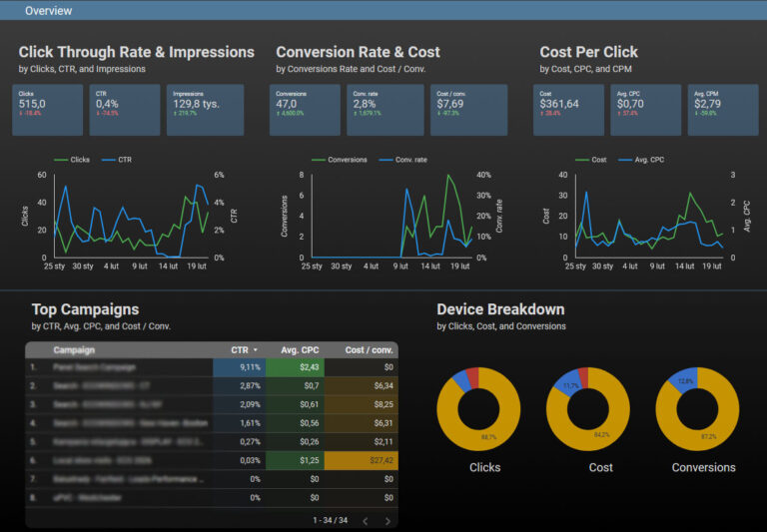The image size is (767, 532).
Task: Click the 2,87% CTR cell
Action: click(x=240, y=386)
